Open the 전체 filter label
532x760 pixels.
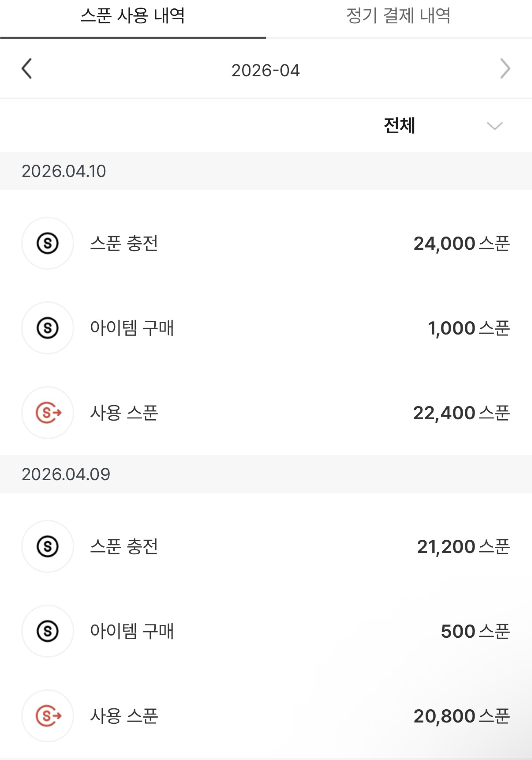coord(399,126)
